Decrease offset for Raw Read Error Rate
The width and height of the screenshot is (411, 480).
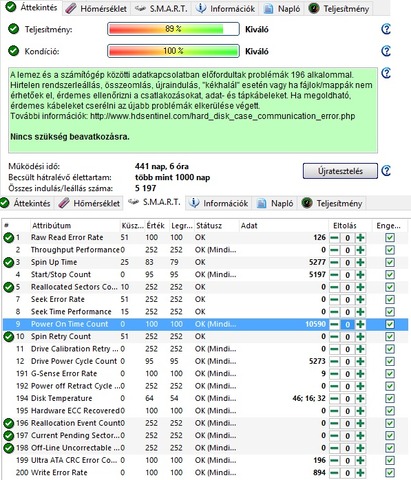[x=334, y=238]
